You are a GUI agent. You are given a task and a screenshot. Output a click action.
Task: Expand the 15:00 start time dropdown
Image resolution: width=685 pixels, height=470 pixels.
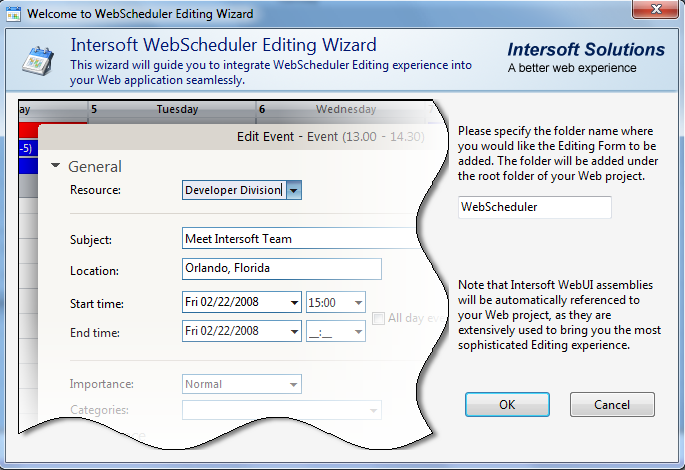pyautogui.click(x=357, y=302)
